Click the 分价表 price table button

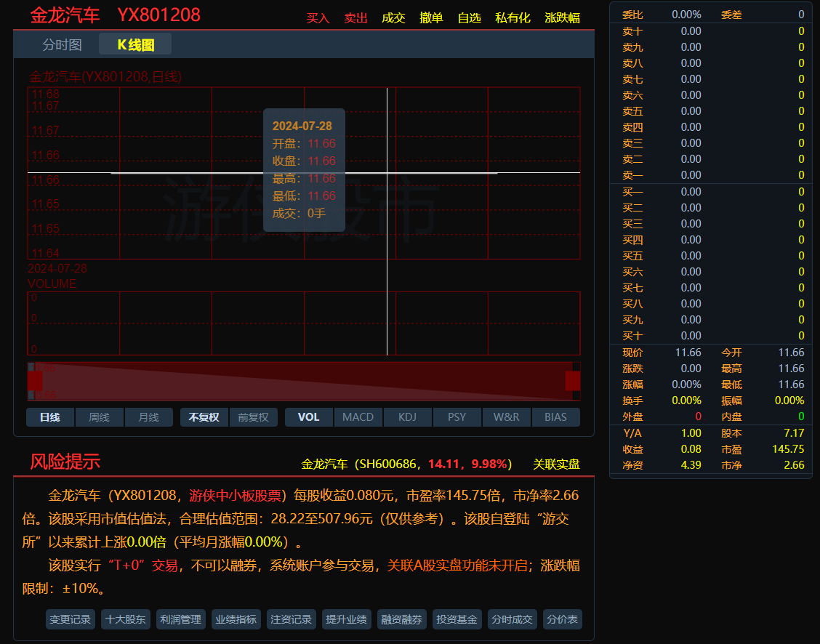click(x=562, y=619)
